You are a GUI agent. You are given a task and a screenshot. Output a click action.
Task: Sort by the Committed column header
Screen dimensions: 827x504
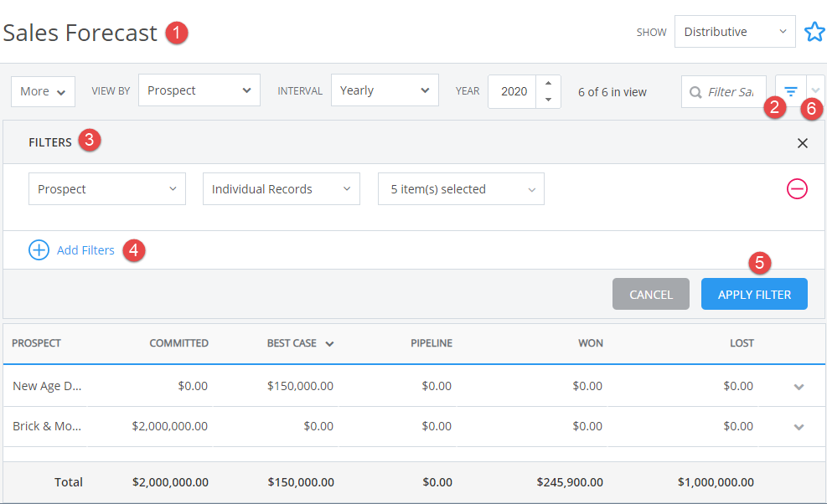click(178, 343)
